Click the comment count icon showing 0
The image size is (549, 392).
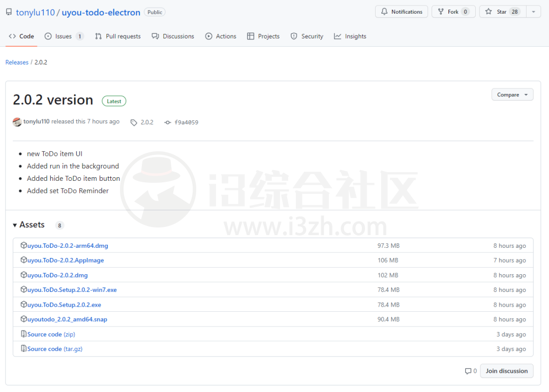468,371
